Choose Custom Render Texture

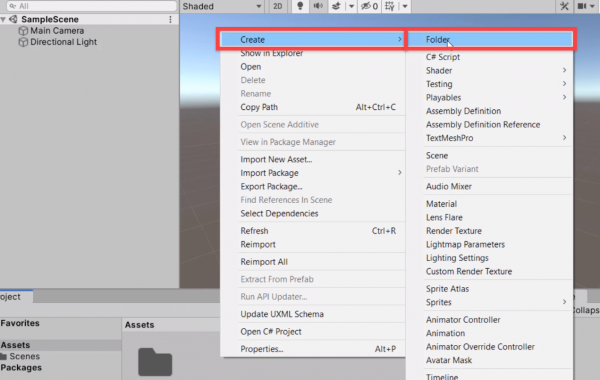[469, 271]
